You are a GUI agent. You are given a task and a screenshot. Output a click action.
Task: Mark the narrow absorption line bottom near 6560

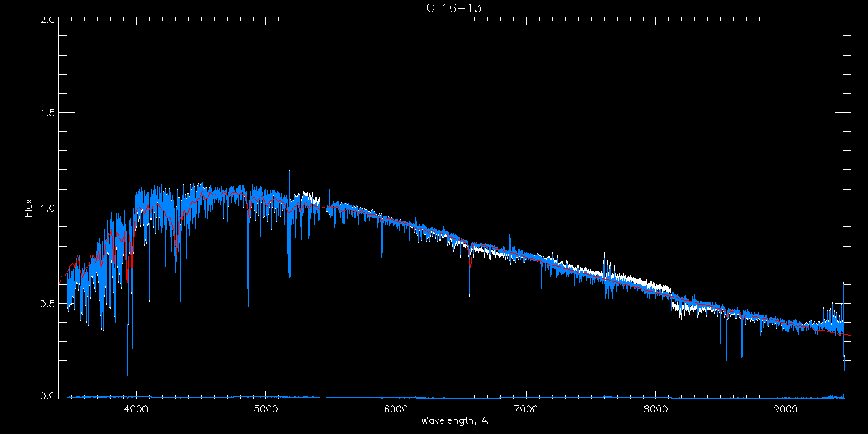click(469, 333)
